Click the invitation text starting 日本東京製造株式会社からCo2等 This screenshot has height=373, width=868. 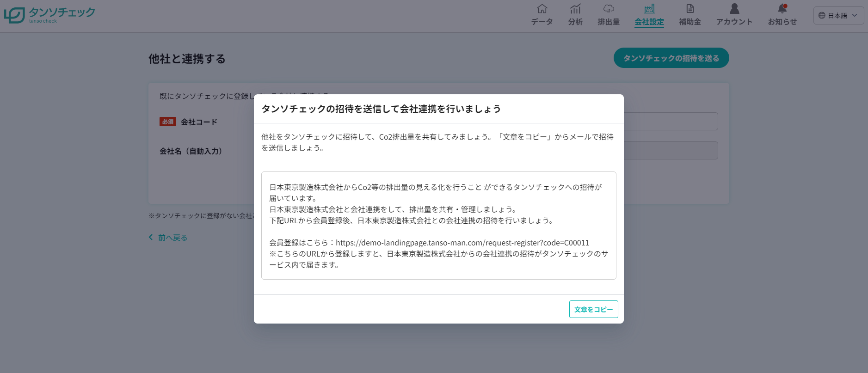pyautogui.click(x=436, y=193)
